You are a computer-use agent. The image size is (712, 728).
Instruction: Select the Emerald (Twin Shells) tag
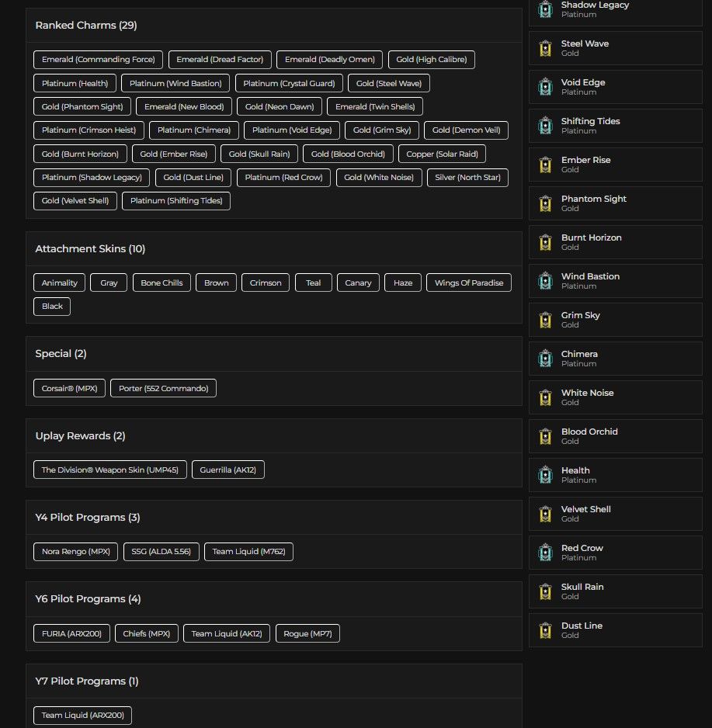(375, 106)
